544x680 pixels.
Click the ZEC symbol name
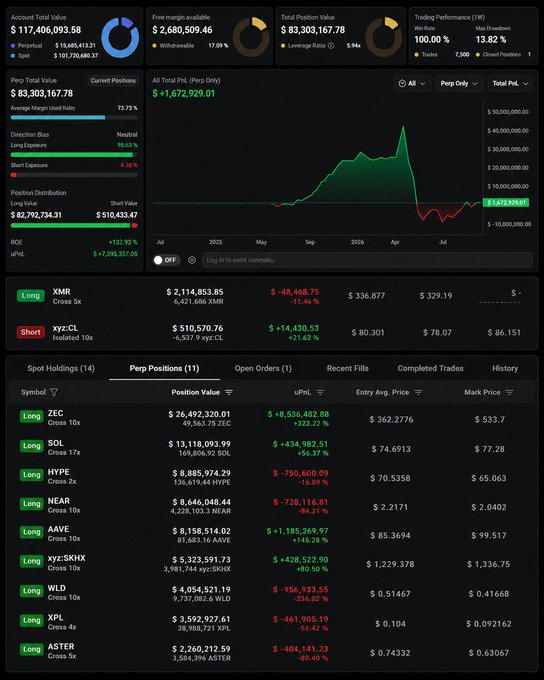tap(55, 413)
